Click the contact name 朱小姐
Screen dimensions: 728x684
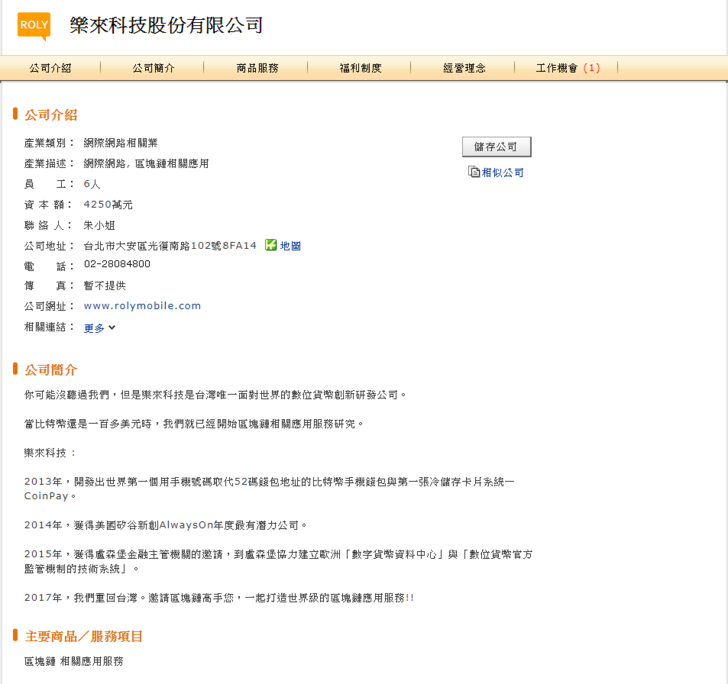point(99,225)
